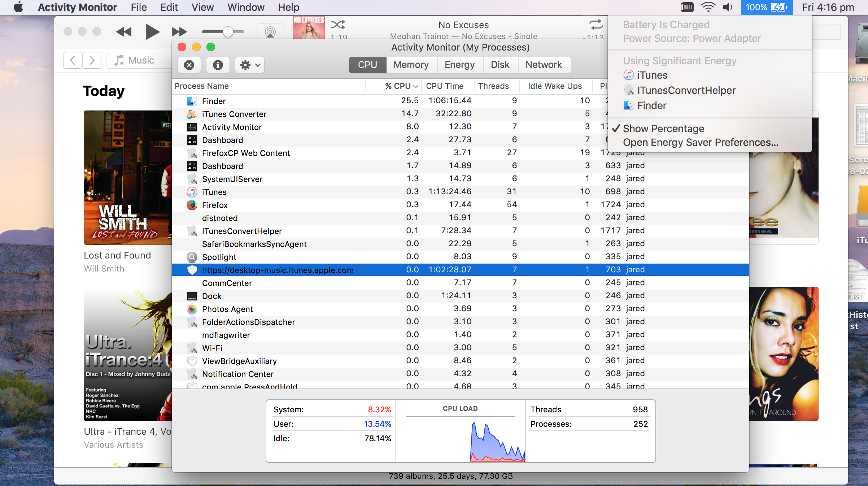This screenshot has width=868, height=486.
Task: Choose iTunes under Using Significant Energy
Action: pyautogui.click(x=710, y=75)
